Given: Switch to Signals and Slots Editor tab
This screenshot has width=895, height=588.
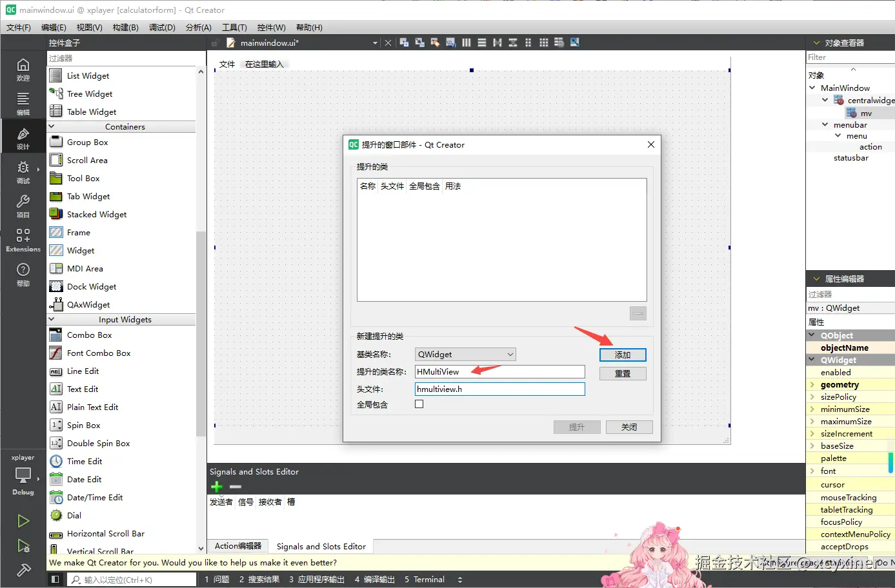Looking at the screenshot, I should pyautogui.click(x=321, y=546).
